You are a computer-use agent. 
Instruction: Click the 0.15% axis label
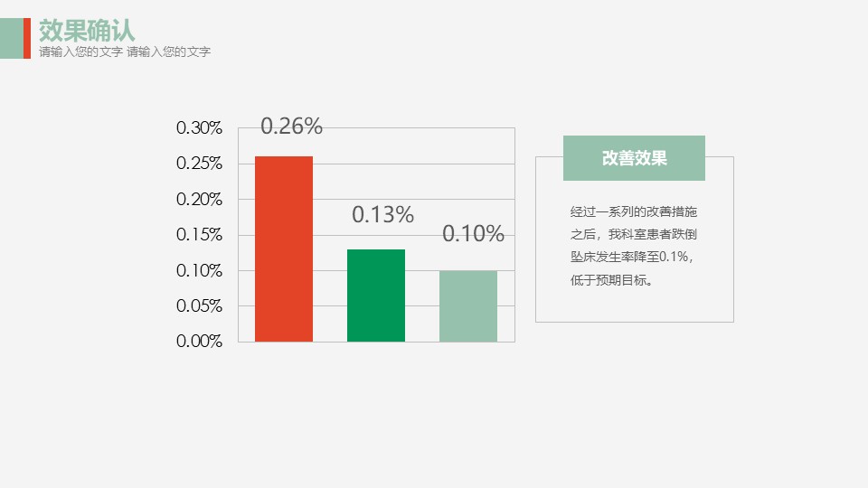[x=199, y=235]
